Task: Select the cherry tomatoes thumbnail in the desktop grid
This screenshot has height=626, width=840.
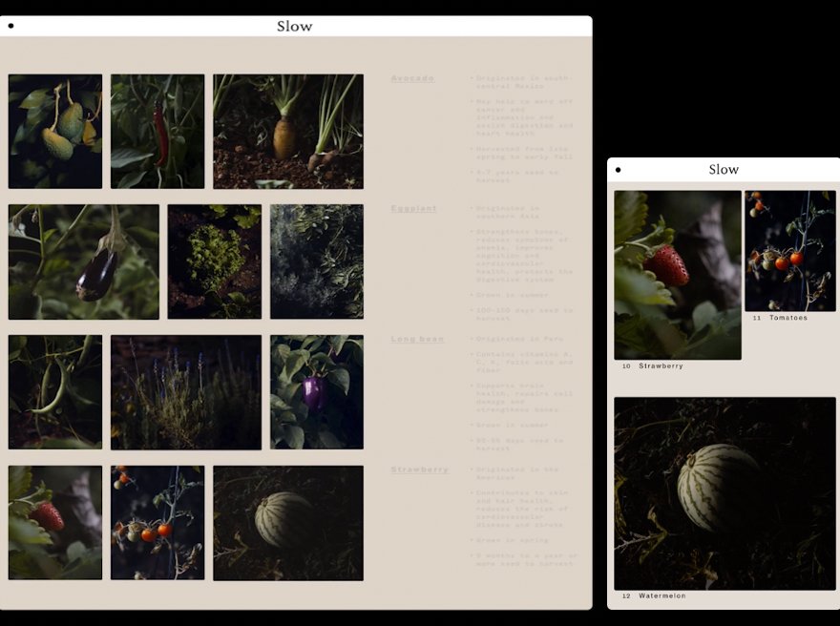Action: click(157, 523)
